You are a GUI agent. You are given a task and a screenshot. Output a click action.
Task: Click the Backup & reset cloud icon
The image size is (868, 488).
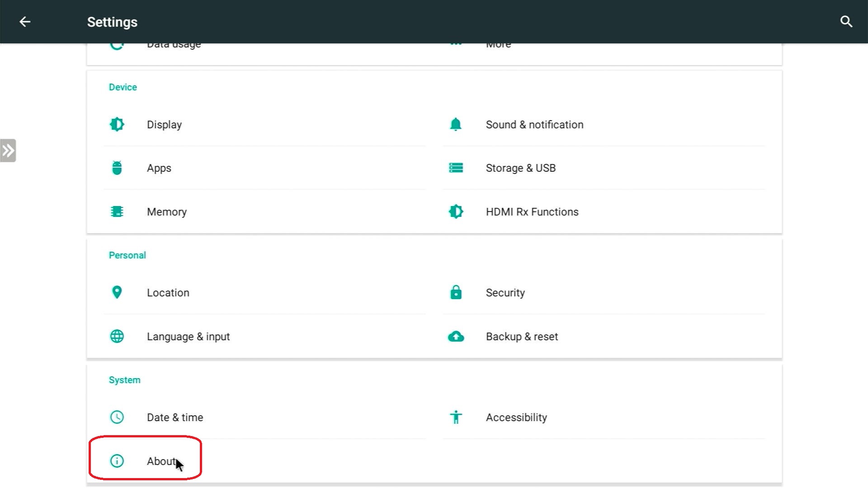(x=456, y=336)
